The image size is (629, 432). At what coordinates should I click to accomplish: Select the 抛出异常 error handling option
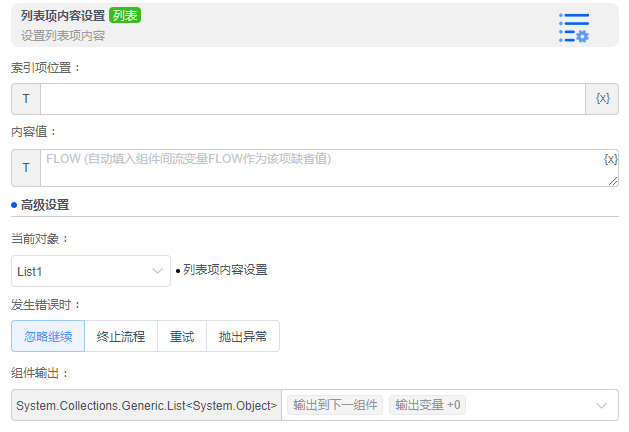click(x=243, y=337)
